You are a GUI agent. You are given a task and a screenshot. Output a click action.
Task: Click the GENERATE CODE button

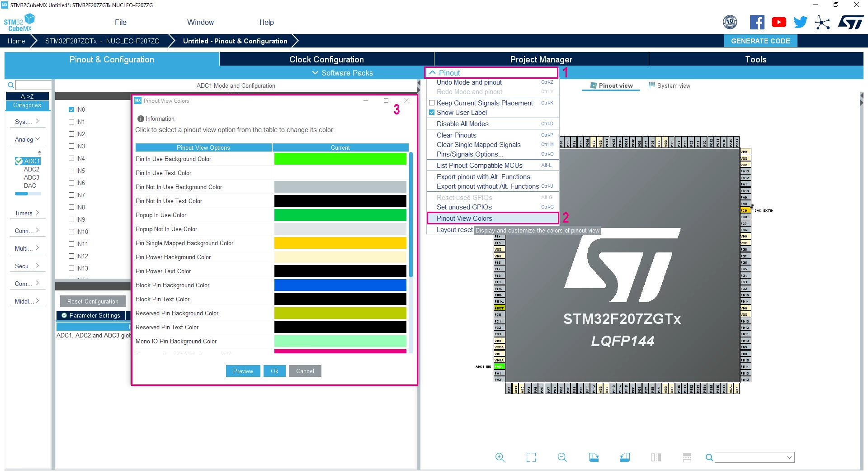(760, 41)
